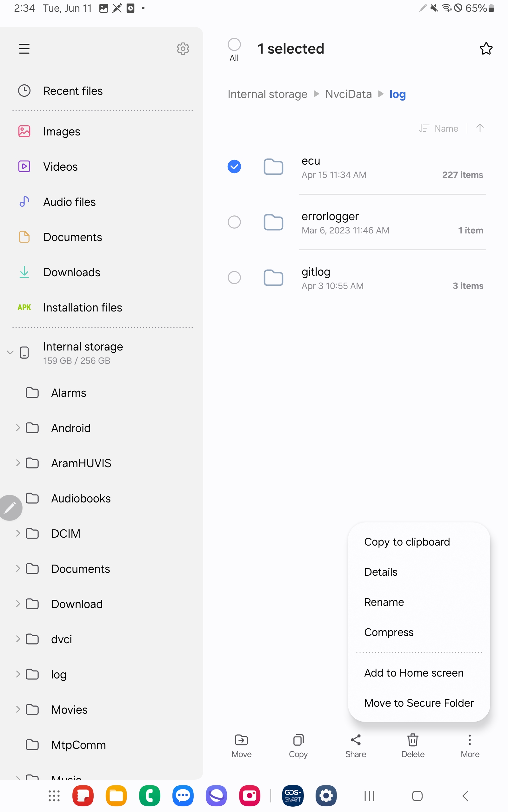Deselect the ecu folder checkbox
The height and width of the screenshot is (812, 508).
coord(234,167)
